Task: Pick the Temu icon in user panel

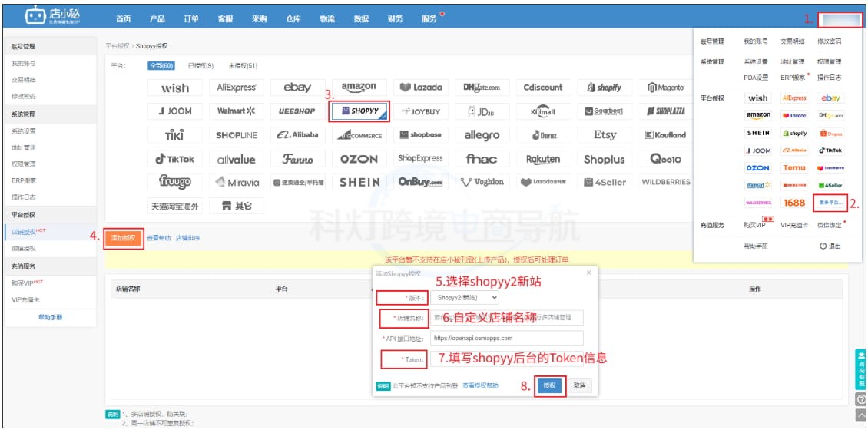Action: (794, 167)
